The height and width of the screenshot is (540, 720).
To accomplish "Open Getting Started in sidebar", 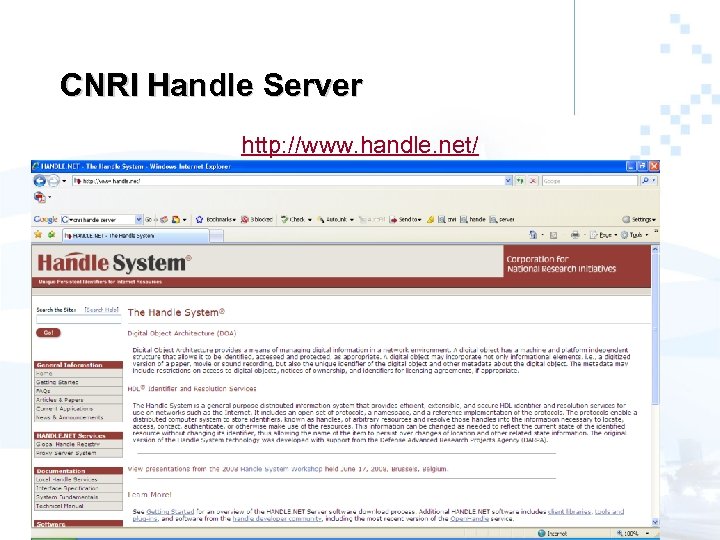I will tap(57, 382).
